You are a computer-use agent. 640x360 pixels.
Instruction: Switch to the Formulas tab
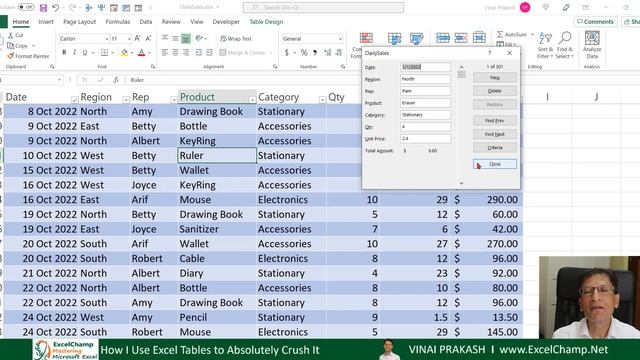tap(118, 22)
